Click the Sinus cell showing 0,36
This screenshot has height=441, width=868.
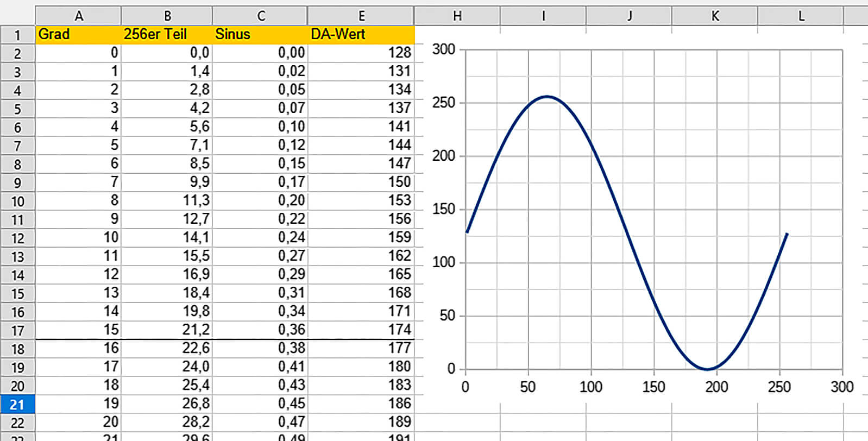click(x=260, y=330)
